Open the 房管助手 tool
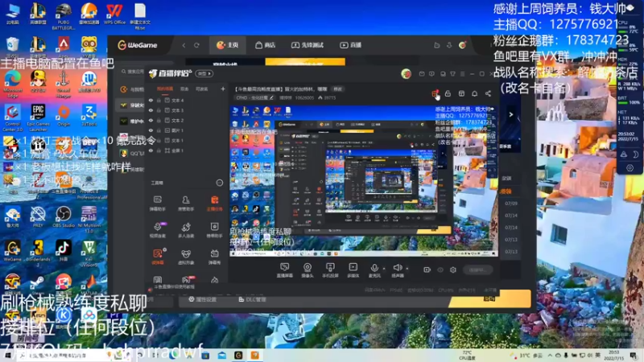644x362 pixels. tap(186, 204)
